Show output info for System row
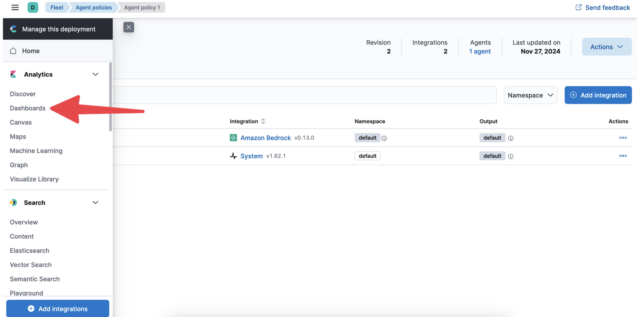 (x=511, y=156)
